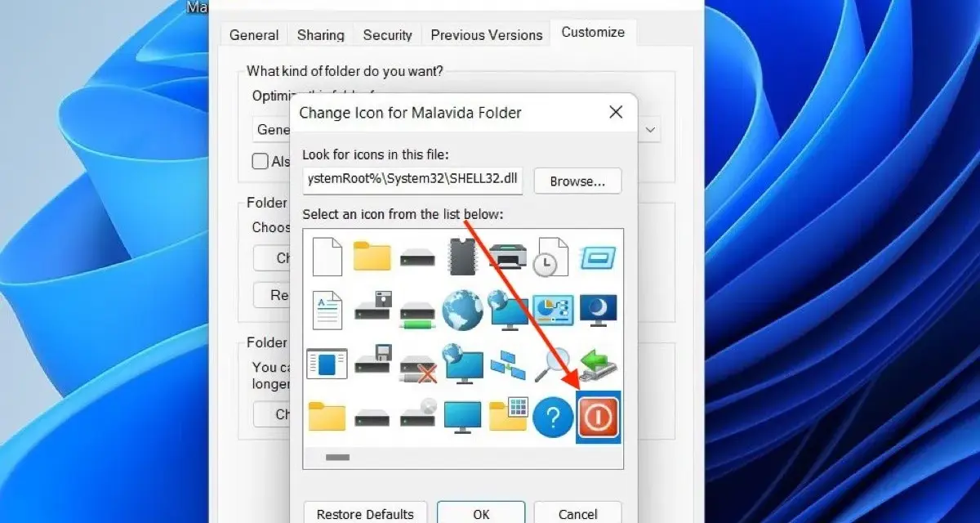Image resolution: width=980 pixels, height=523 pixels.
Task: Select the plain blue monitor icon
Action: (462, 417)
